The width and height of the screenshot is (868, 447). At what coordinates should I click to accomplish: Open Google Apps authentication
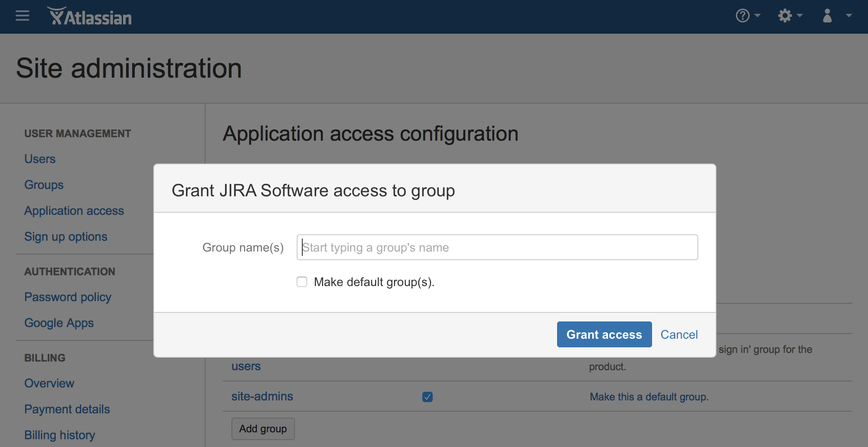coord(59,323)
